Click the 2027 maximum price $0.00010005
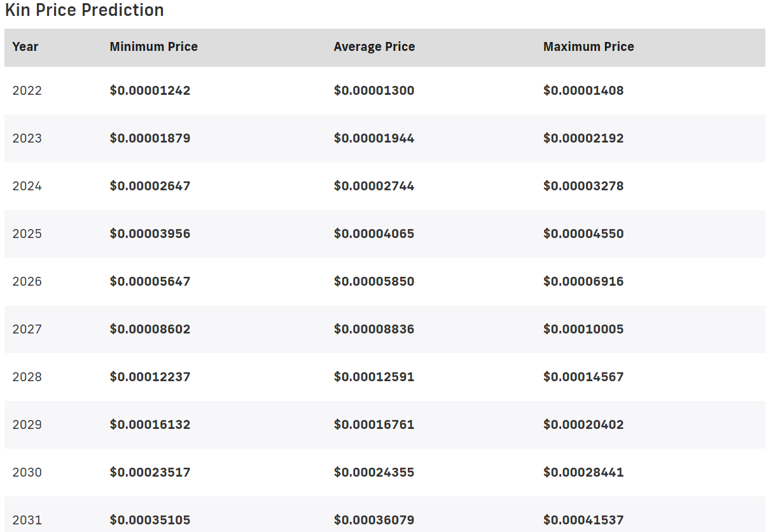This screenshot has width=766, height=532. click(583, 329)
